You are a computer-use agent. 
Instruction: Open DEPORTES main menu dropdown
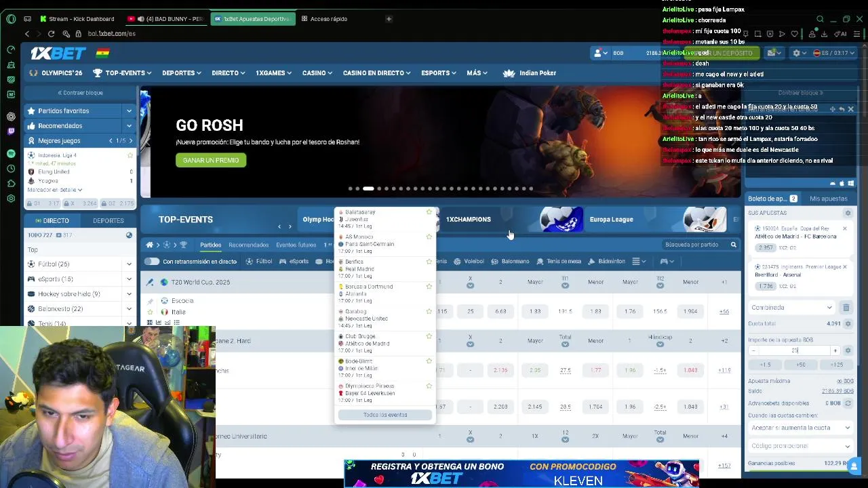click(182, 73)
